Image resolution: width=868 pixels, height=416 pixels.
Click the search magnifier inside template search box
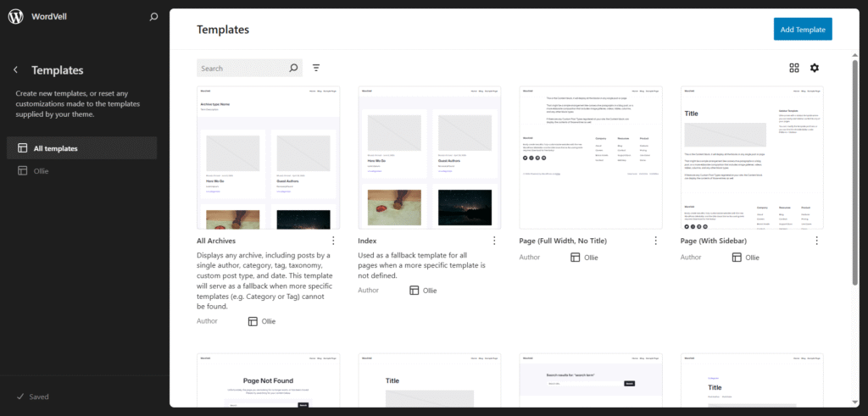tap(294, 68)
